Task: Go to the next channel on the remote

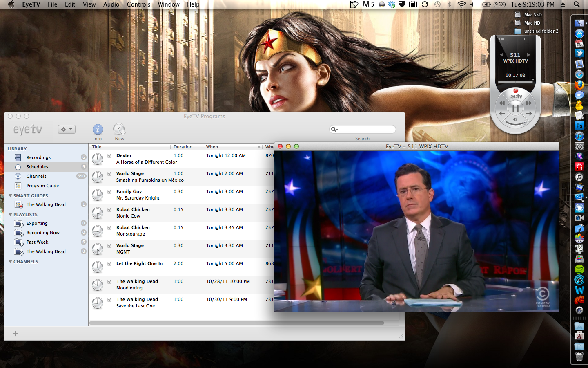Action: pos(528,55)
